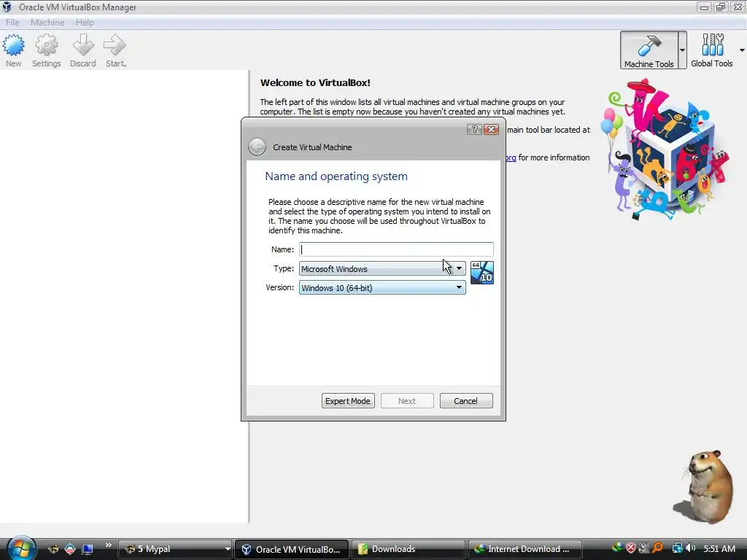Select the Global Tools button
The image size is (747, 560).
[x=712, y=50]
